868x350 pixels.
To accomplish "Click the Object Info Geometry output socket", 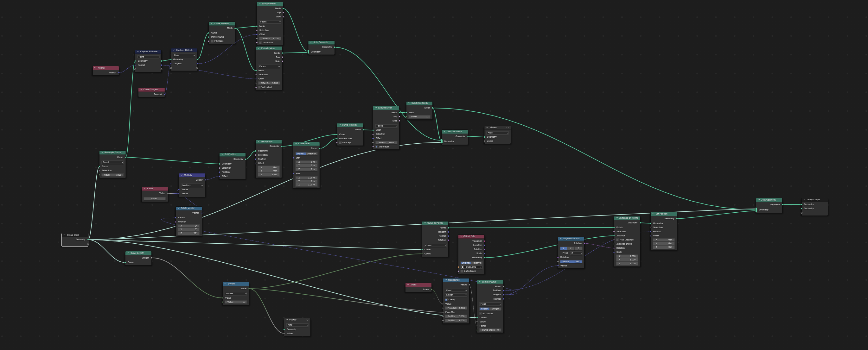I will 485,258.
